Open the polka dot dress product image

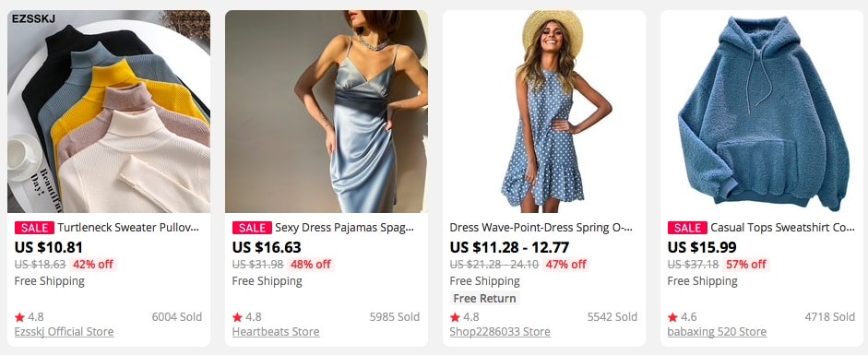[x=544, y=112]
